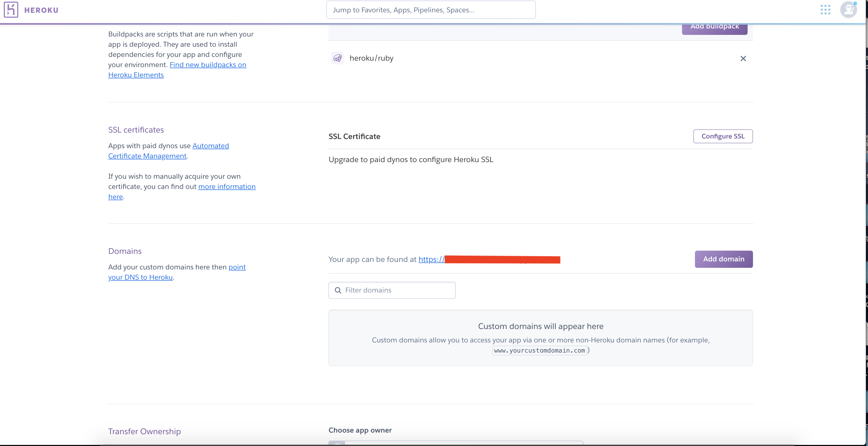Focus the Jump to Favorites search field

point(431,10)
